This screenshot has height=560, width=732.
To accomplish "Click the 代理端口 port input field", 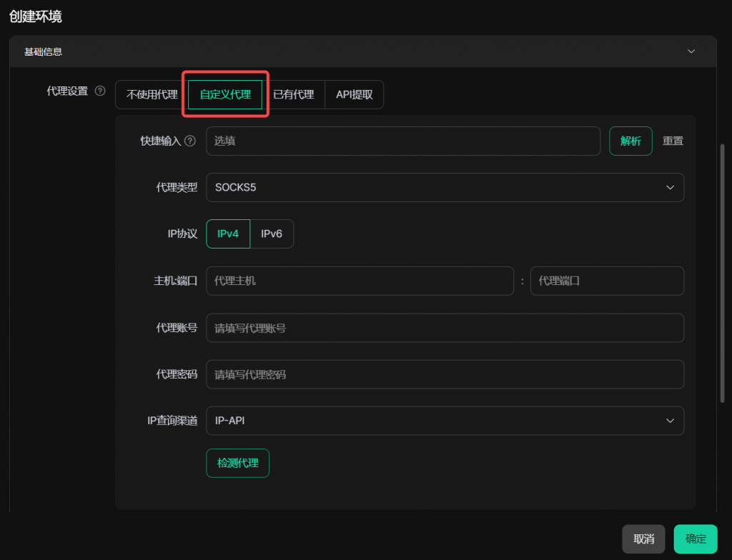I will pyautogui.click(x=607, y=281).
